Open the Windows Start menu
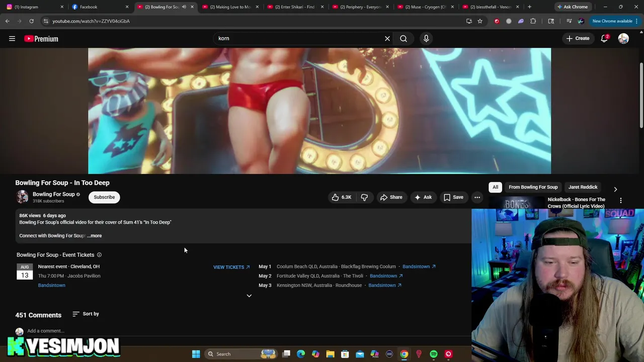 (196, 354)
